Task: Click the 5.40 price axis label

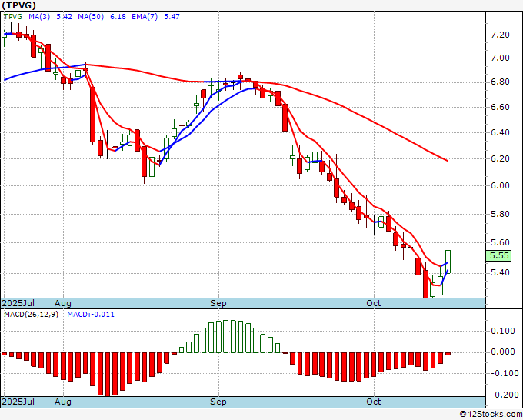Action: pos(501,273)
